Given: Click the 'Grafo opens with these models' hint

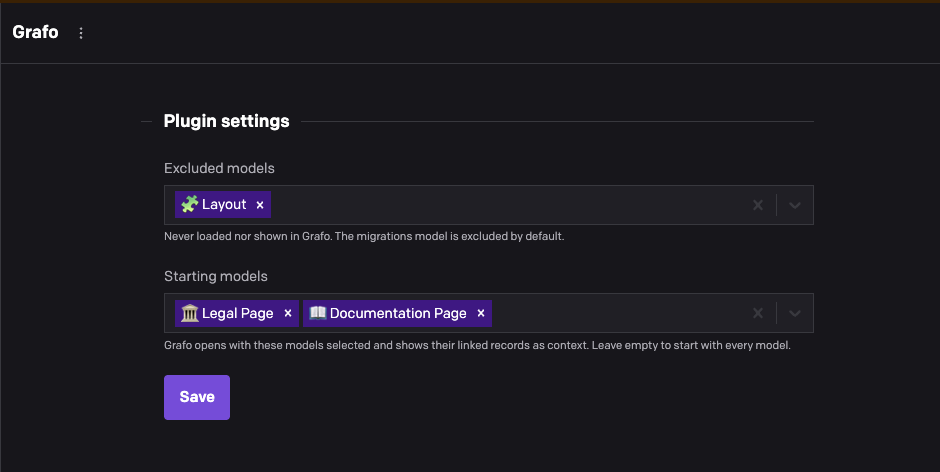Looking at the screenshot, I should tap(477, 345).
